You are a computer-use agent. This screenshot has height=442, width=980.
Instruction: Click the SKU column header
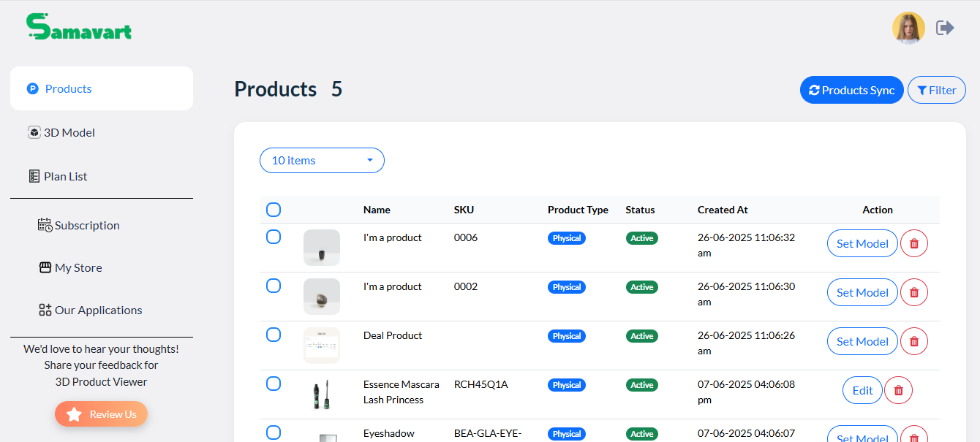point(464,210)
